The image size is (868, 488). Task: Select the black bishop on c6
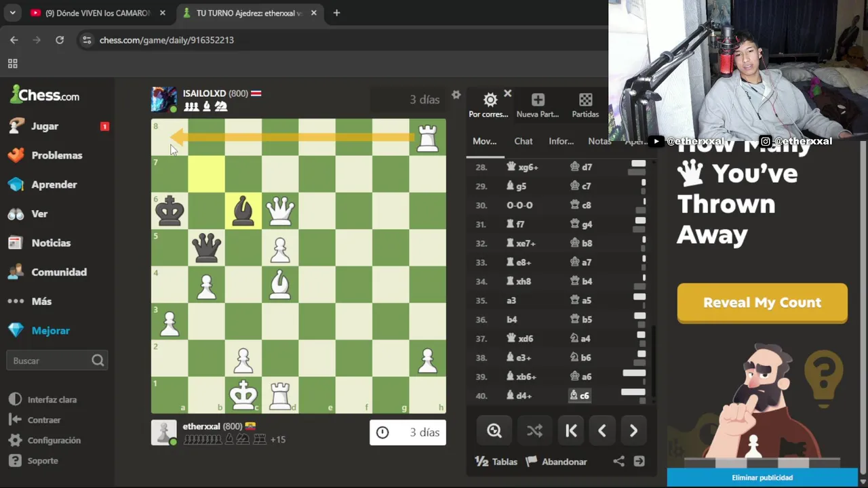pos(243,211)
